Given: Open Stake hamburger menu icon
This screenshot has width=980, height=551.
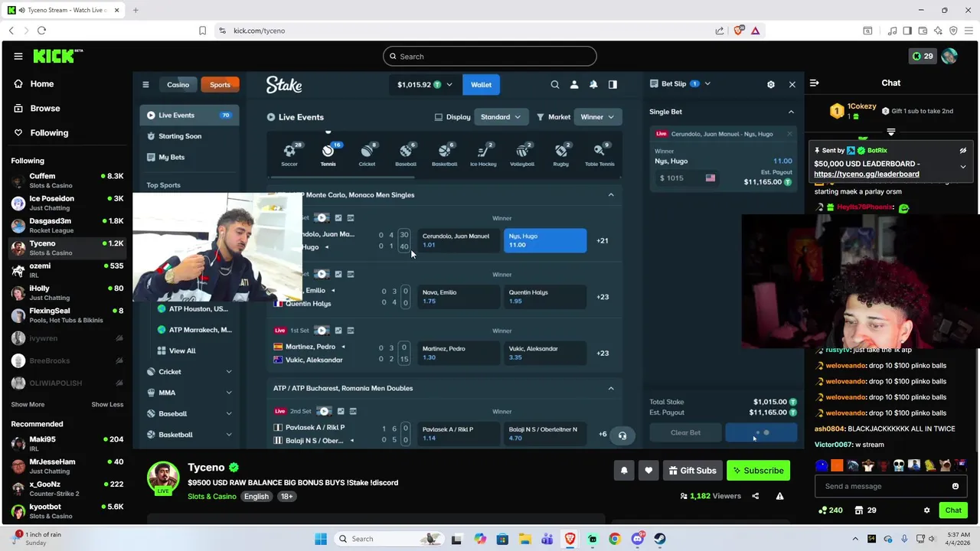Looking at the screenshot, I should click(x=145, y=84).
